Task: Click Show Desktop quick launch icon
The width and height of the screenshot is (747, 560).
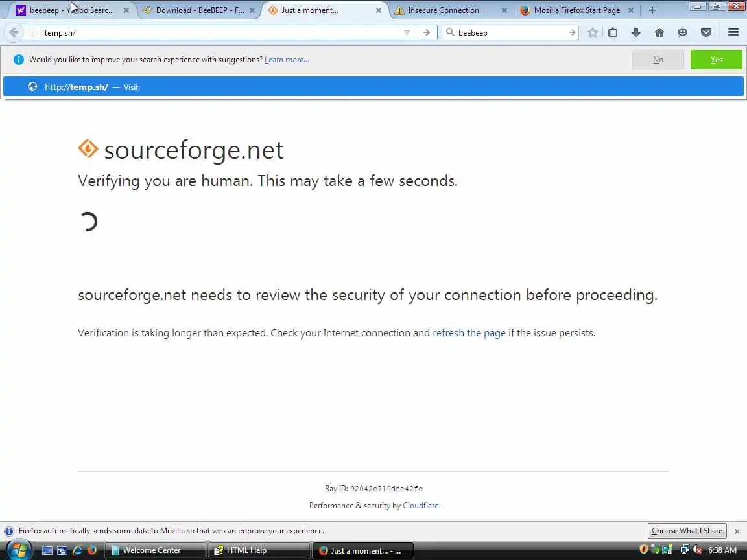Action: [47, 550]
